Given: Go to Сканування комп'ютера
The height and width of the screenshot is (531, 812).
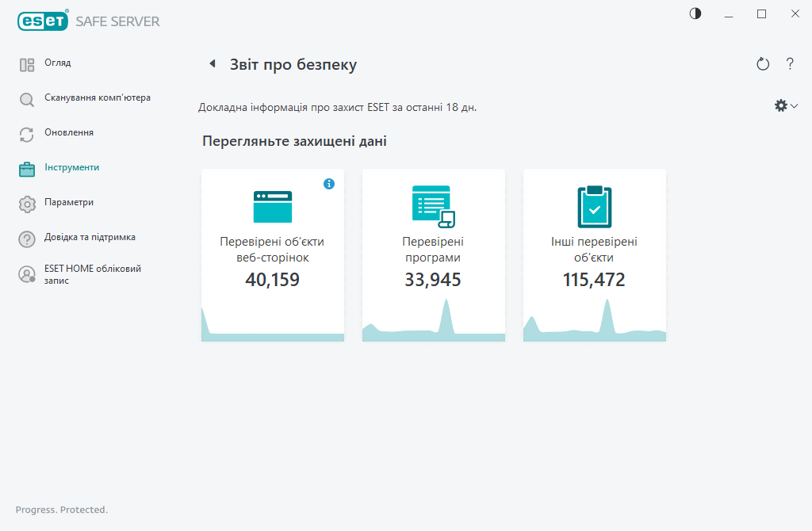Looking at the screenshot, I should (86, 98).
